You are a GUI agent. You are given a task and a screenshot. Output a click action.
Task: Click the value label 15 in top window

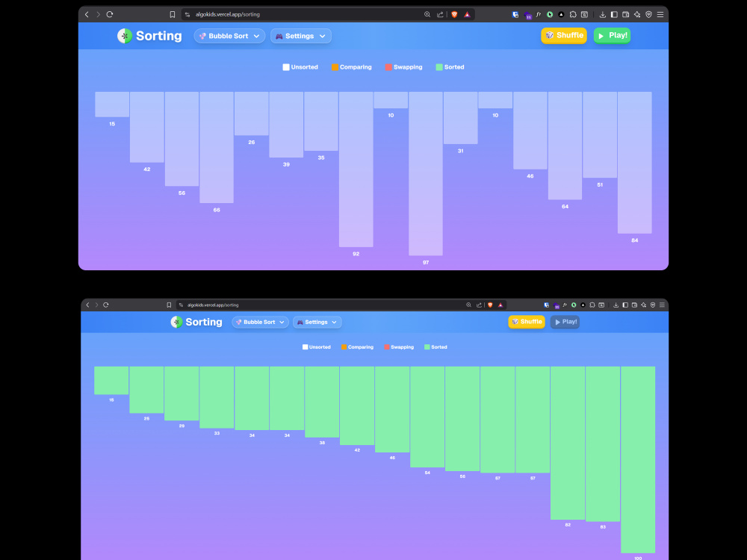pos(112,124)
